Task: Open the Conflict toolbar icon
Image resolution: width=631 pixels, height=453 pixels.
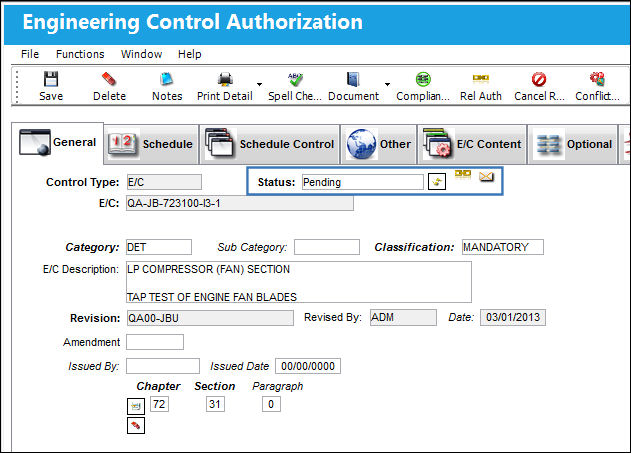Action: (x=597, y=79)
